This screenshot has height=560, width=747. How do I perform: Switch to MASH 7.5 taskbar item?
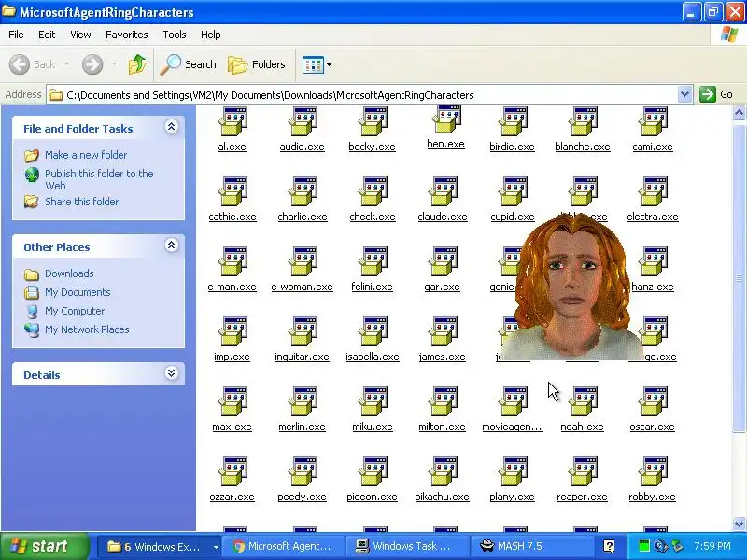pos(531,546)
